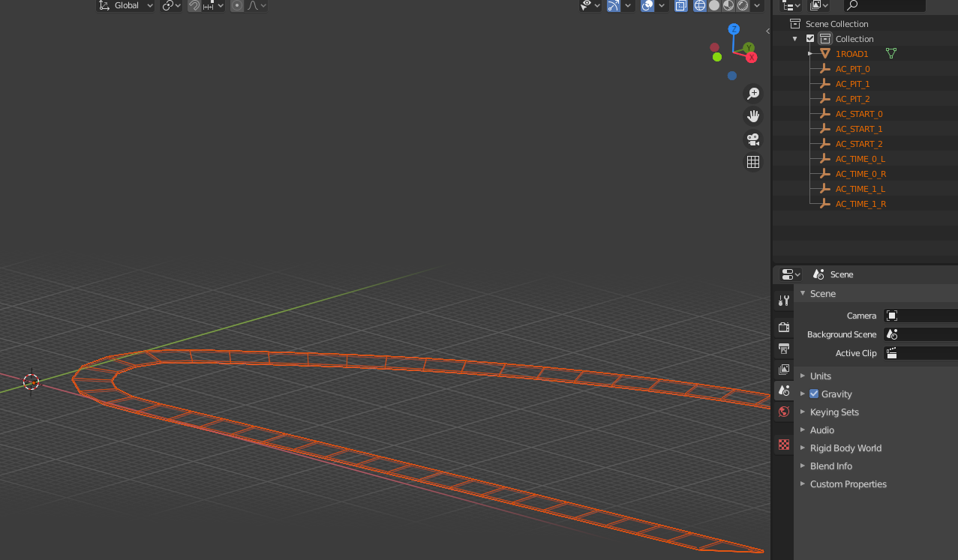Select AC_PIT_0 empty
This screenshot has height=560, width=958.
(853, 69)
